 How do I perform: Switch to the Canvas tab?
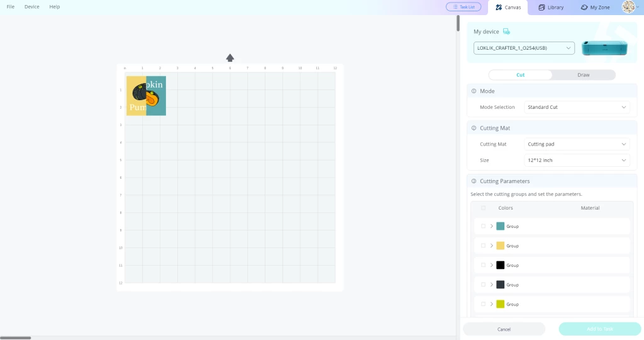[508, 8]
